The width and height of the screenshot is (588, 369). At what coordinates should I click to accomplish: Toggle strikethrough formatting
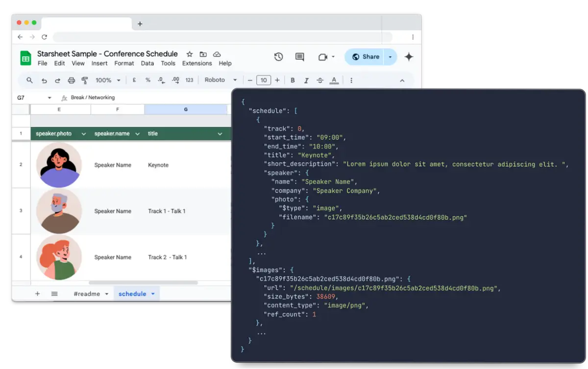(x=320, y=80)
